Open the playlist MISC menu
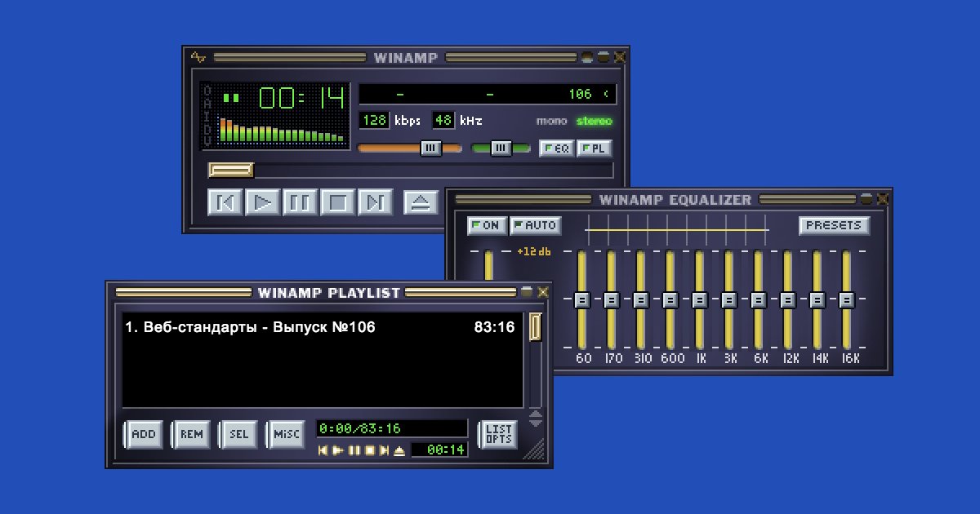Screen dimensions: 980x514 tap(286, 434)
